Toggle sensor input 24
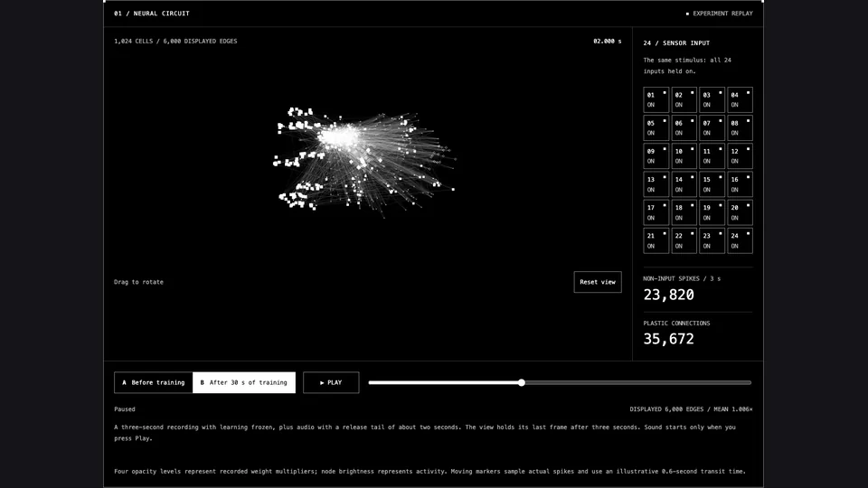This screenshot has width=868, height=488. pyautogui.click(x=740, y=240)
